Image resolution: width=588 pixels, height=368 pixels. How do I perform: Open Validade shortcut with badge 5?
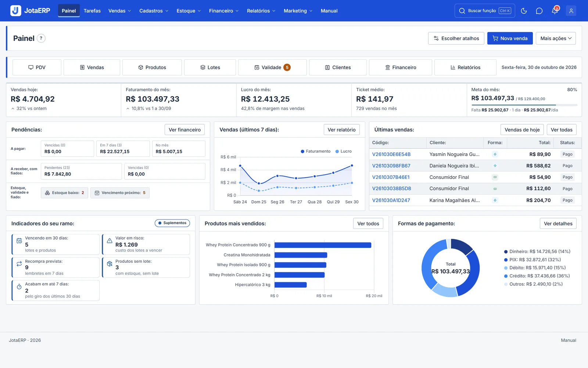pos(272,67)
